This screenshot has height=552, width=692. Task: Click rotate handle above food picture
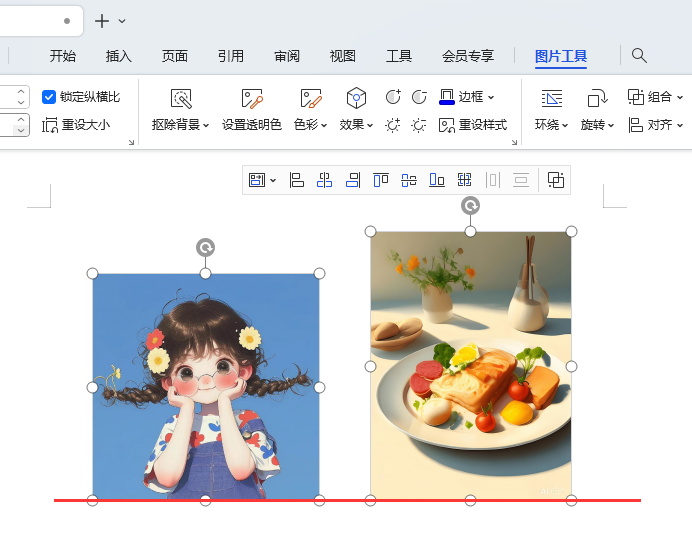(x=470, y=206)
